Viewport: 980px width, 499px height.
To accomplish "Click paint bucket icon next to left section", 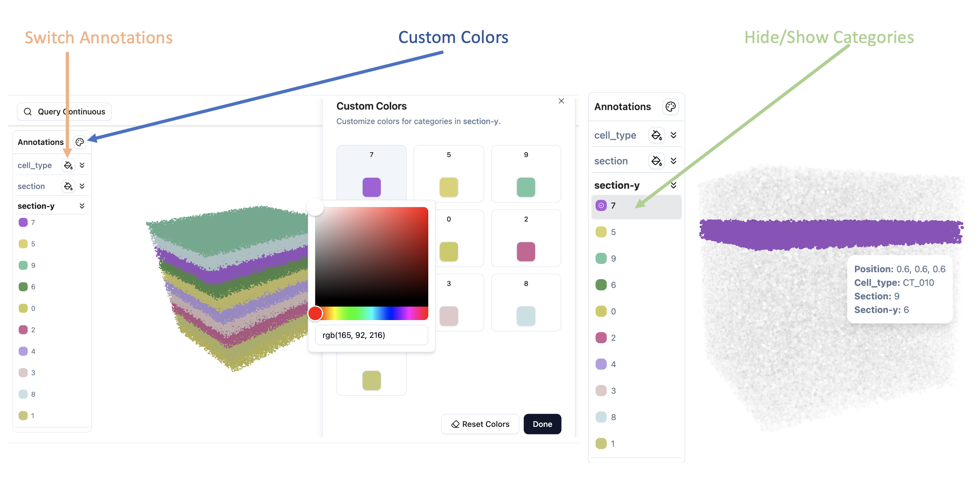I will coord(68,186).
